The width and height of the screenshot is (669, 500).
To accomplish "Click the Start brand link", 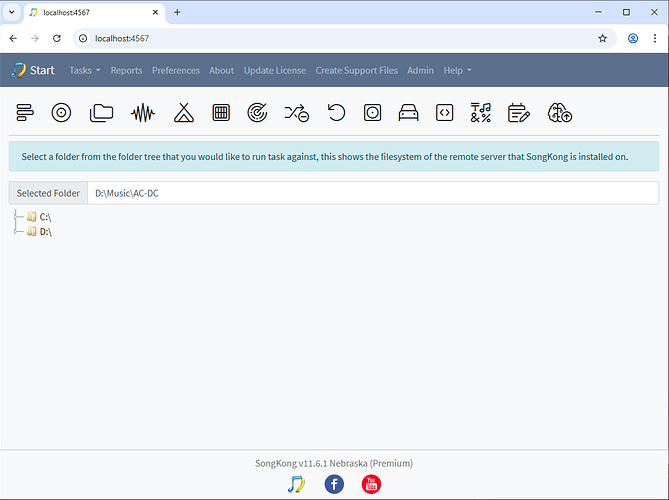I will tap(42, 70).
